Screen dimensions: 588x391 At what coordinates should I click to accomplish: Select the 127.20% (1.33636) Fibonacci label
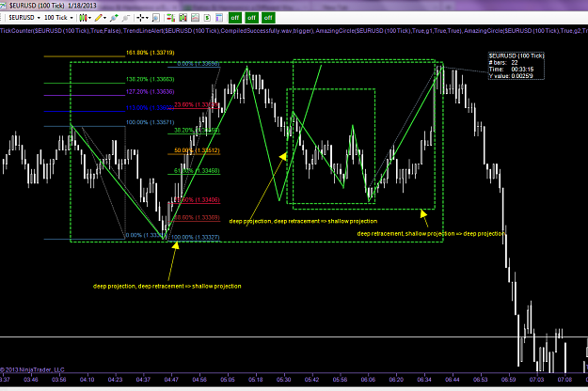click(x=150, y=91)
